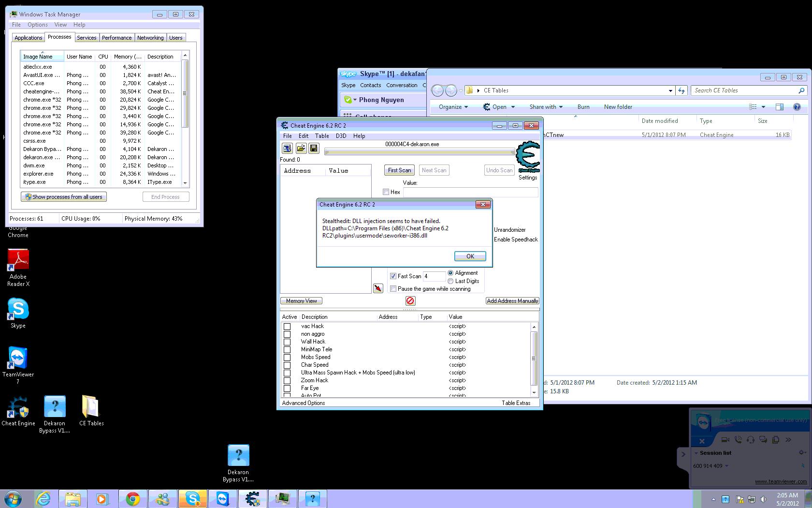Viewport: 812px width, 508px height.
Task: Click Add Address Manually button
Action: 512,301
